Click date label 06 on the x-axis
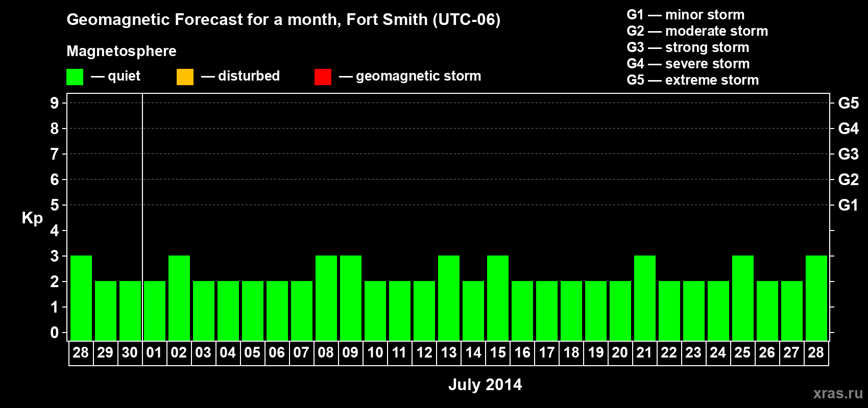Viewport: 868px width, 408px height. coord(277,353)
